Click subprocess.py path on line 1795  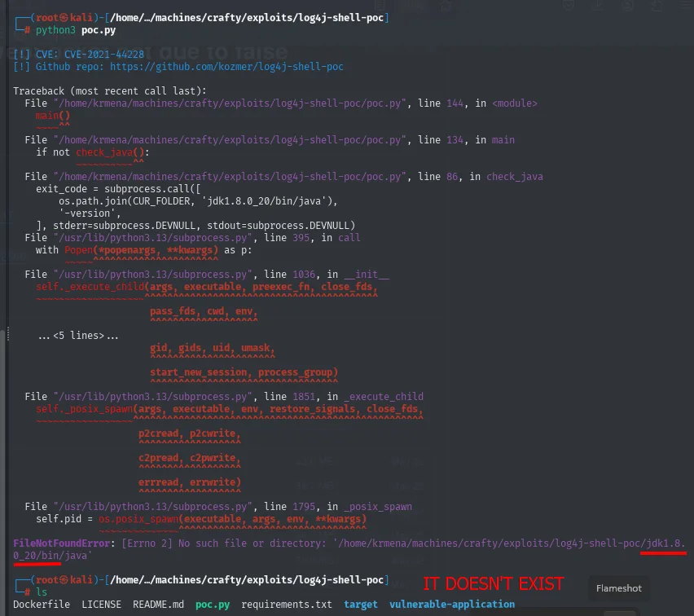(x=152, y=507)
